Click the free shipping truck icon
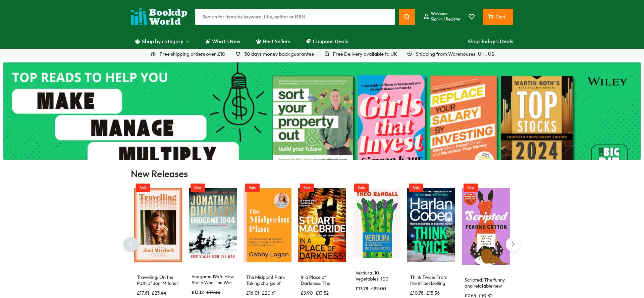The width and height of the screenshot is (644, 298). [x=153, y=54]
